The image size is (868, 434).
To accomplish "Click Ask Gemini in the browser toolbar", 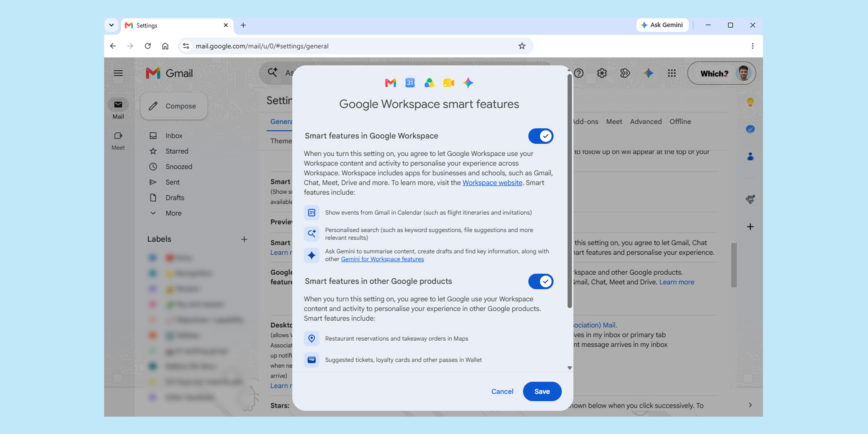I will 662,25.
